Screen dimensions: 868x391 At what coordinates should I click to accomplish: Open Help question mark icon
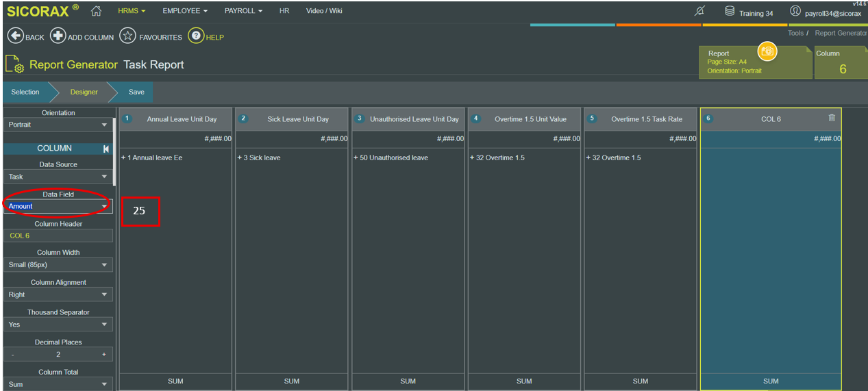(x=196, y=36)
